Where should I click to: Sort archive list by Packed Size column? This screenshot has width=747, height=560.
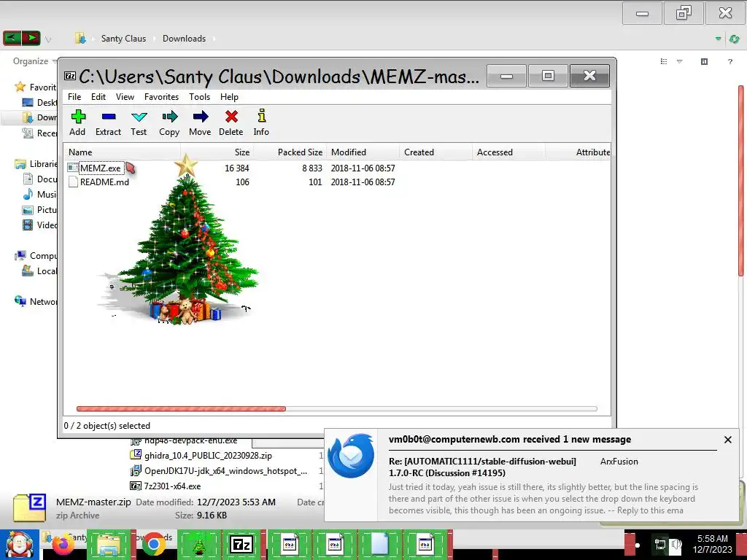pyautogui.click(x=290, y=152)
